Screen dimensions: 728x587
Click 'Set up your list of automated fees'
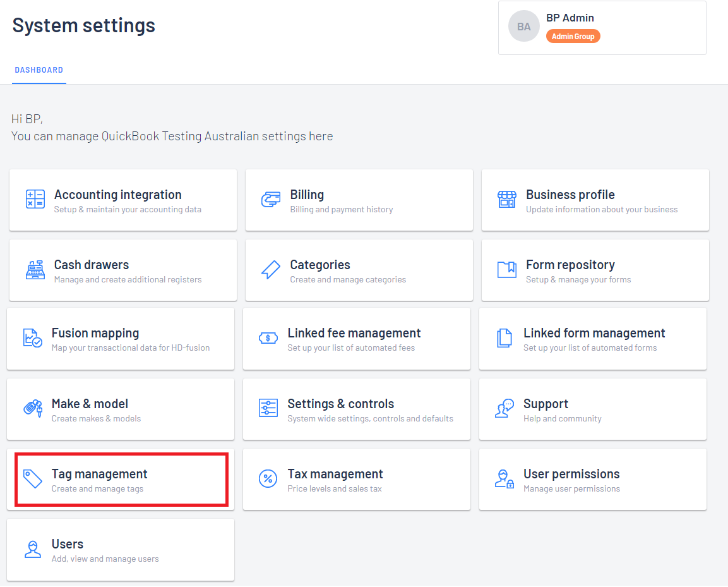tap(351, 348)
